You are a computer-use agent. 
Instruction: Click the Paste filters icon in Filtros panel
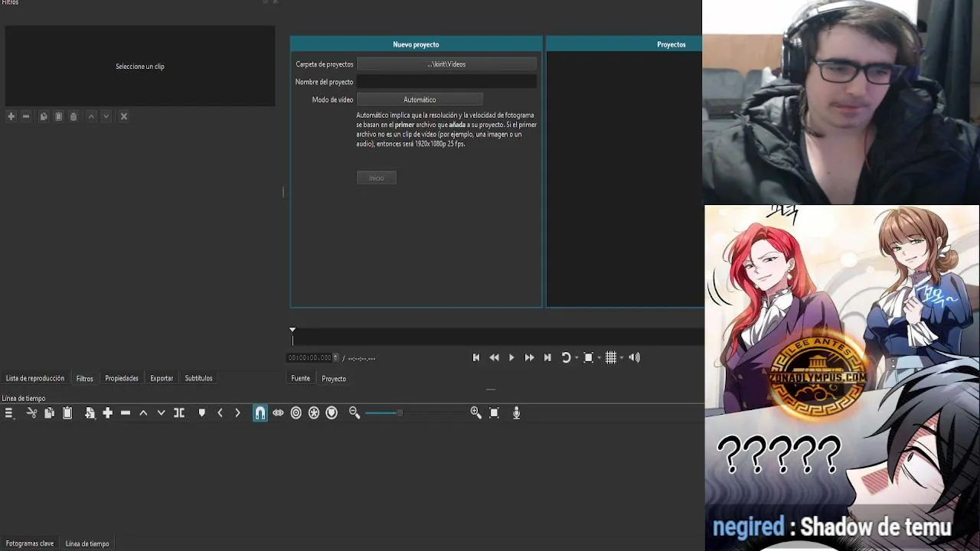(58, 116)
